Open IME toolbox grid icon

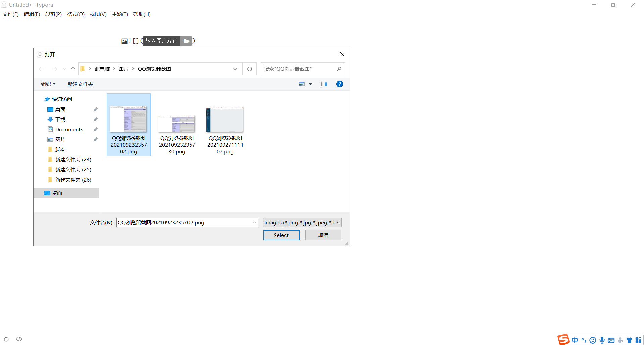coord(638,340)
